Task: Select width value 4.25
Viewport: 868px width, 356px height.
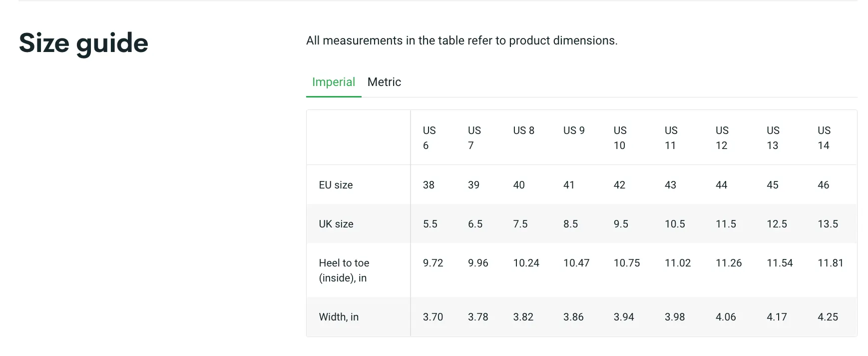Action: pyautogui.click(x=828, y=317)
